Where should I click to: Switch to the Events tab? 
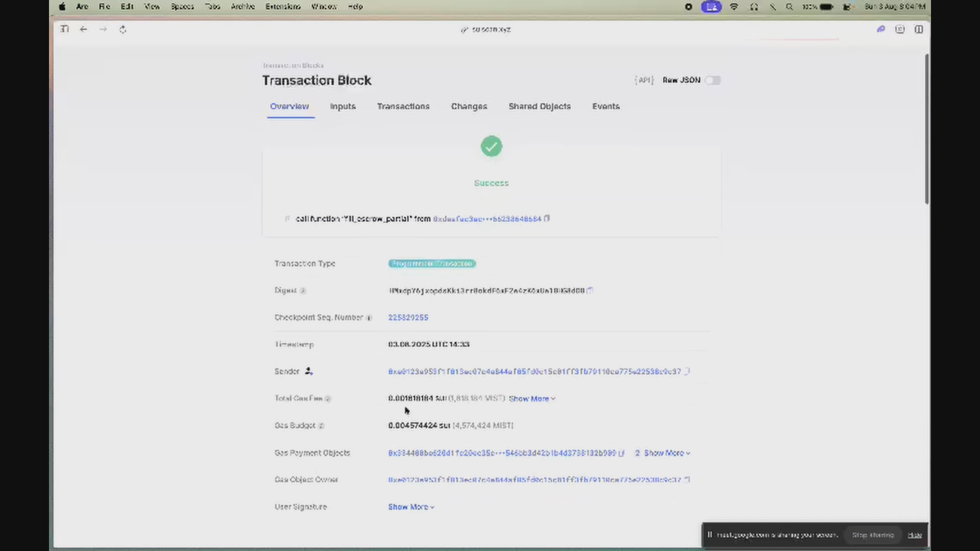coord(606,106)
